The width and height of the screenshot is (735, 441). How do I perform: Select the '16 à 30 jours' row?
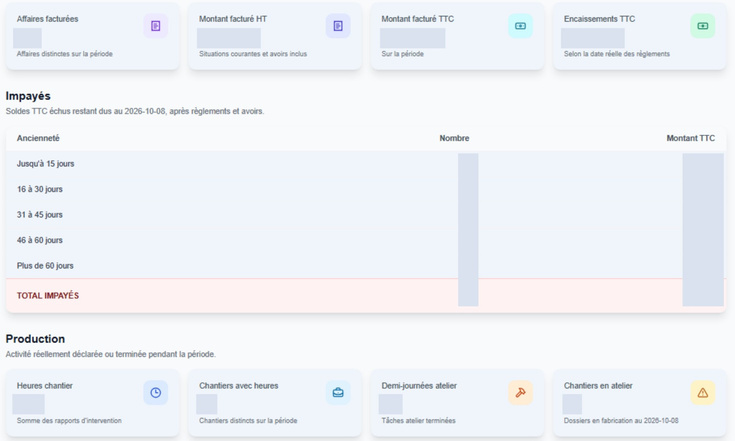point(366,189)
